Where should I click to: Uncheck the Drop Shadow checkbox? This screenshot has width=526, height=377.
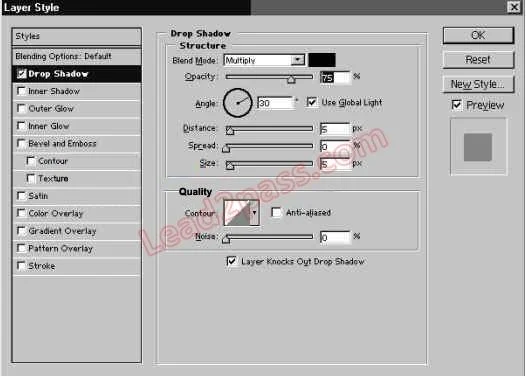point(21,73)
